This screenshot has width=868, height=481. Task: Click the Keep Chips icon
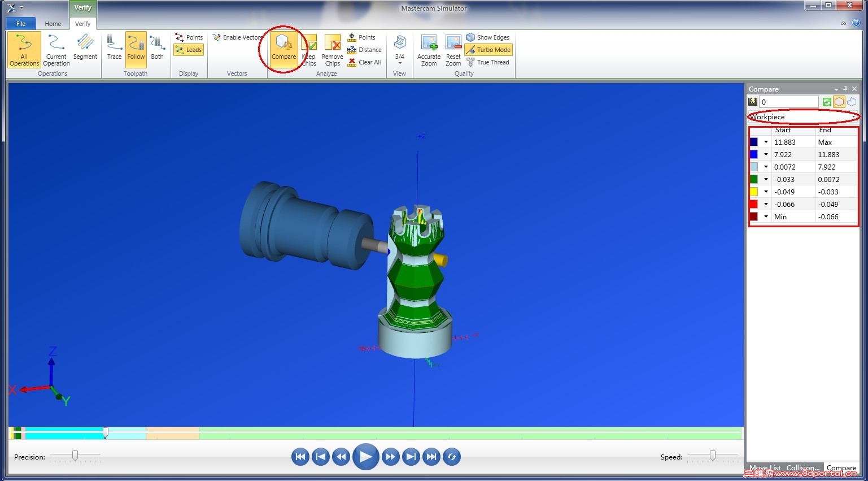[309, 50]
